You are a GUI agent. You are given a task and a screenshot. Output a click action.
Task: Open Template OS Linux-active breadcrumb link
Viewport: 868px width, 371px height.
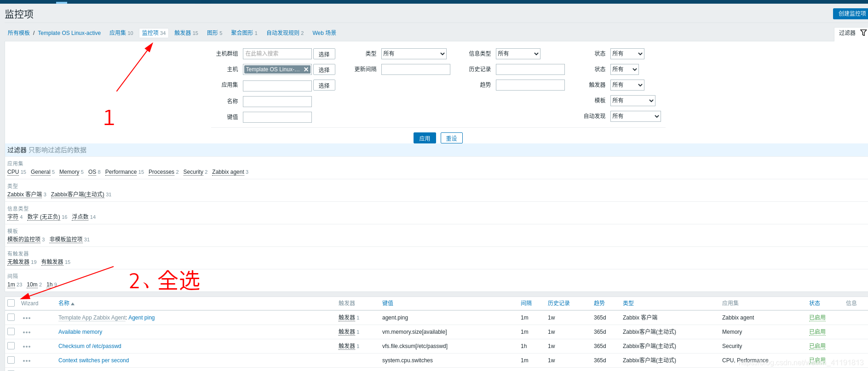tap(69, 33)
